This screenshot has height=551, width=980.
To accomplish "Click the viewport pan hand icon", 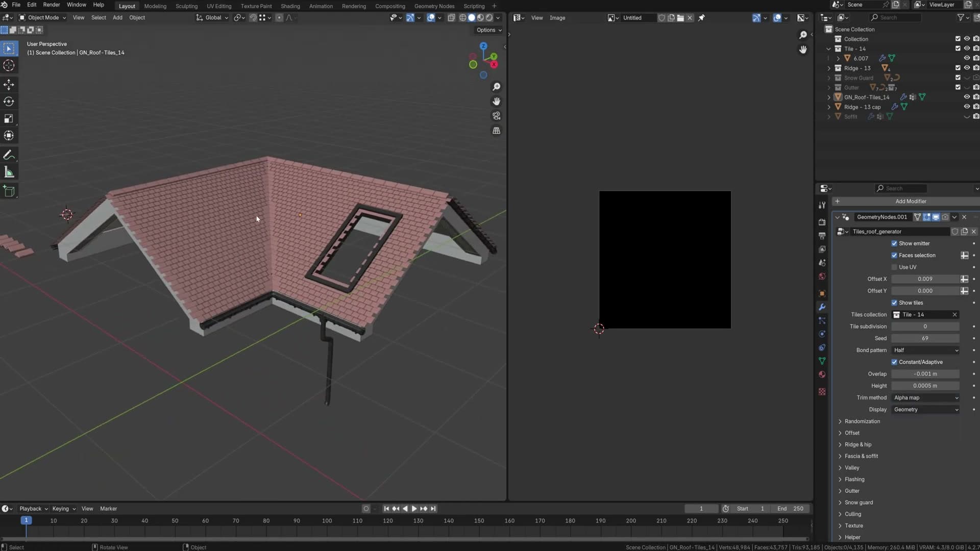I will pos(496,102).
